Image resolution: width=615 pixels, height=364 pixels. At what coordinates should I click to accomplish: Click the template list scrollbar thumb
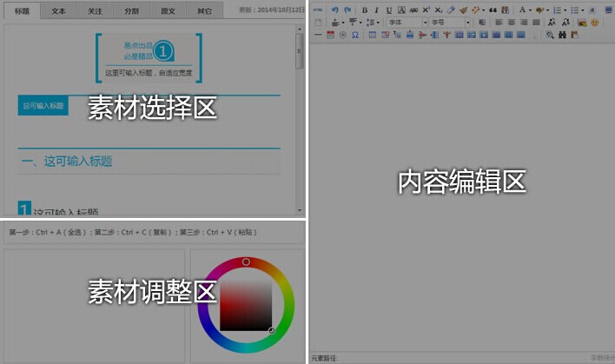(x=300, y=51)
